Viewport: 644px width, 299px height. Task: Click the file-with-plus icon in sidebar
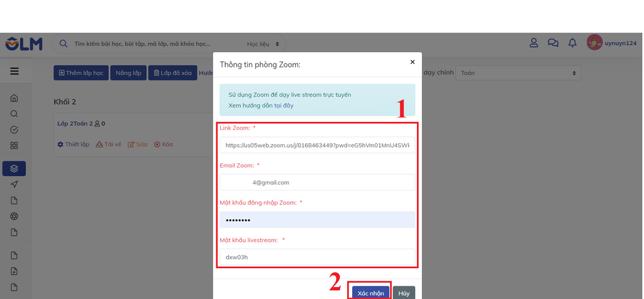pos(14,271)
